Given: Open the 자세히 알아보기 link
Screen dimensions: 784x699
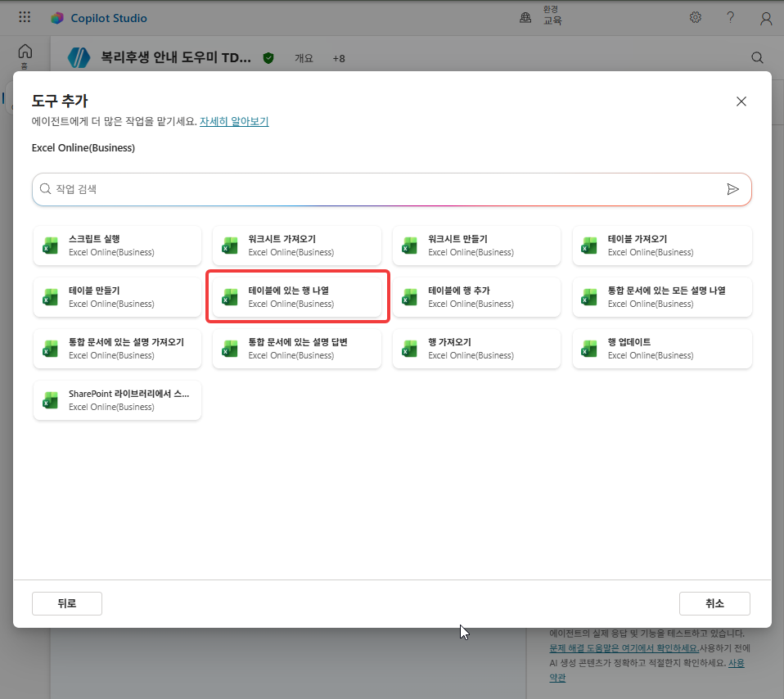Looking at the screenshot, I should tap(234, 121).
